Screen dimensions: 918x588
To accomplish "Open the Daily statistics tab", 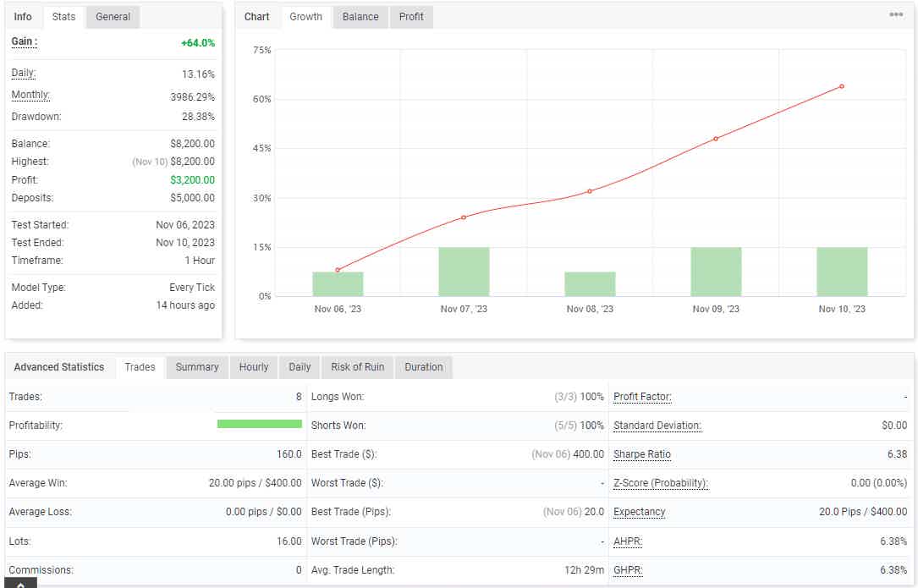I will [300, 367].
